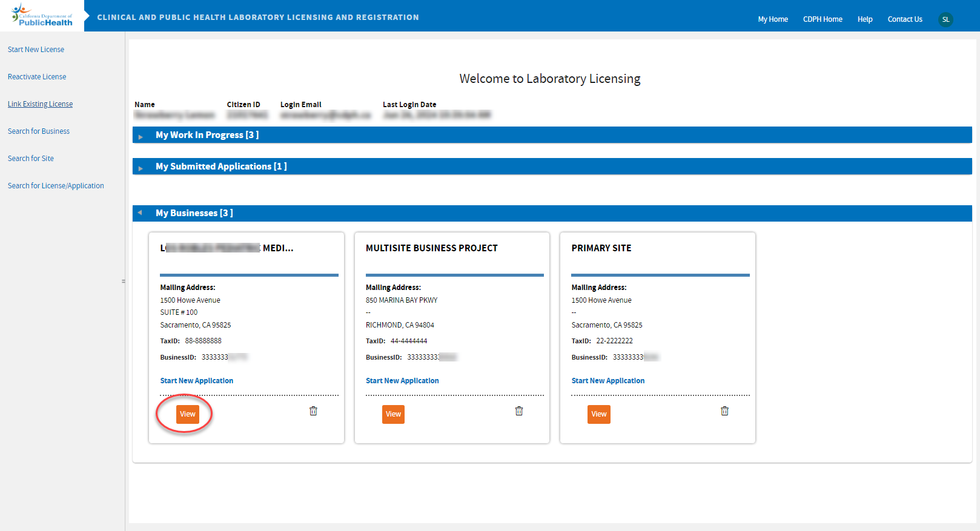Start New Application for PRIMARY SITE
980x531 pixels.
608,381
